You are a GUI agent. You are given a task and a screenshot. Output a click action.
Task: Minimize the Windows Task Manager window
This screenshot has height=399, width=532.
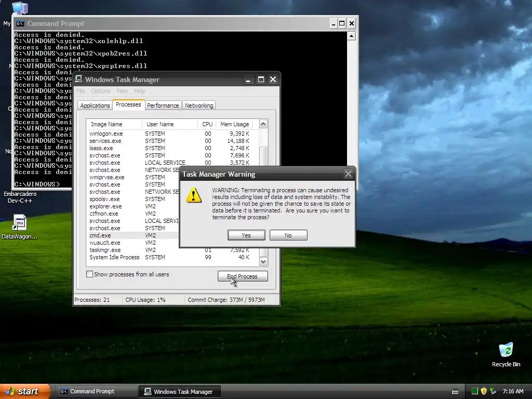[x=248, y=79]
